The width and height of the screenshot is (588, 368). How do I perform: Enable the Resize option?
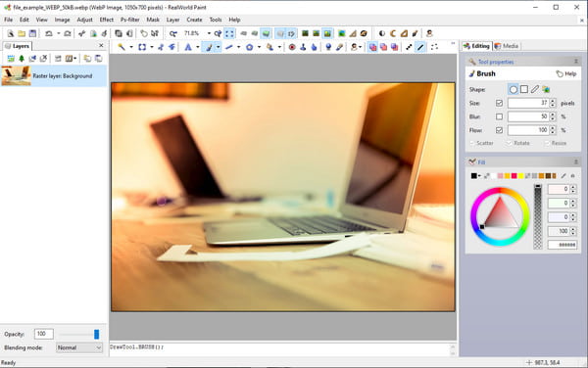click(x=556, y=143)
